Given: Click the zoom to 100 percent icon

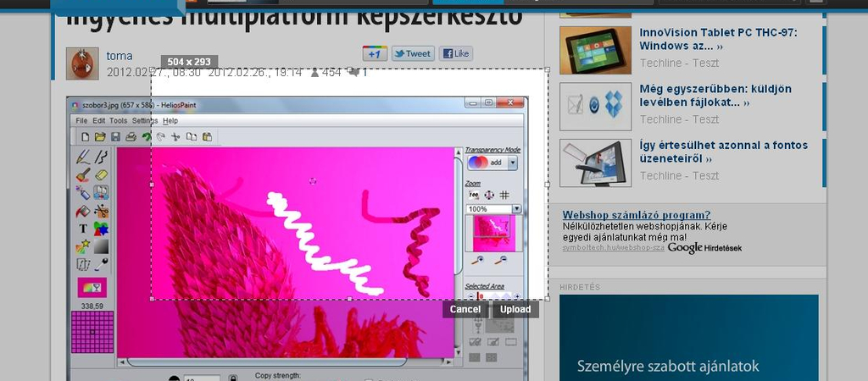Looking at the screenshot, I should [x=474, y=195].
